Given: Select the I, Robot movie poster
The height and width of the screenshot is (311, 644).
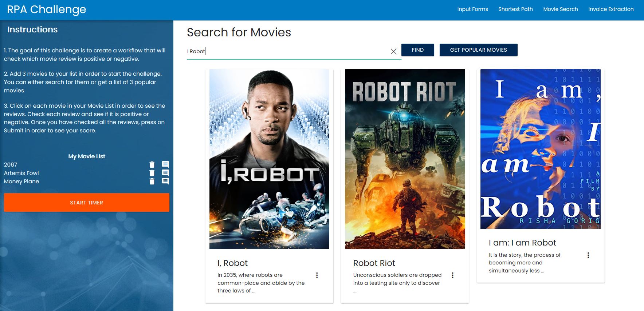Looking at the screenshot, I should pos(269,159).
